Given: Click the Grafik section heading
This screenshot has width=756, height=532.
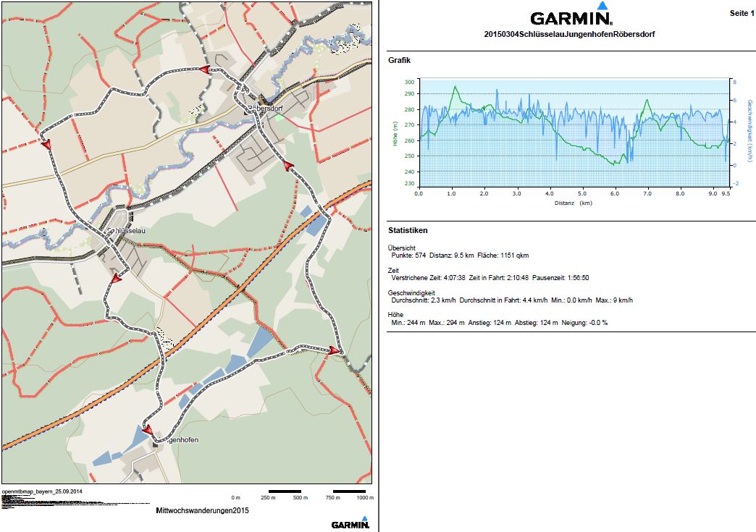Looking at the screenshot, I should [399, 60].
